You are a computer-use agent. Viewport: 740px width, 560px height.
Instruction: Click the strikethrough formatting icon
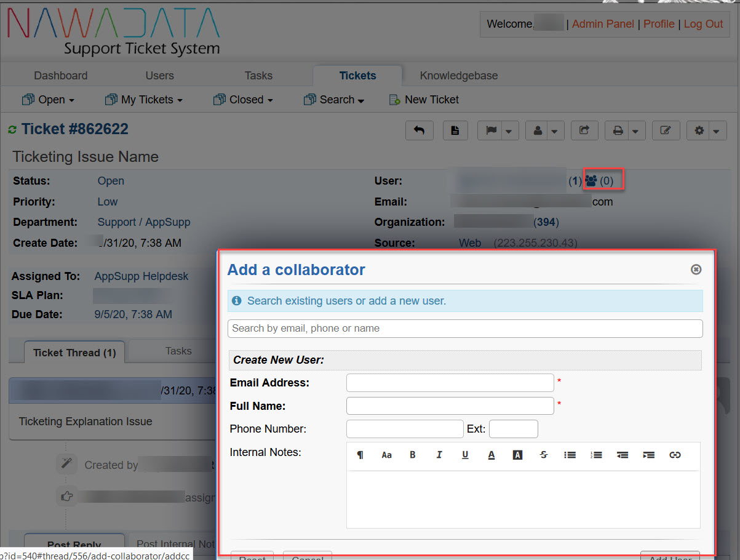544,455
